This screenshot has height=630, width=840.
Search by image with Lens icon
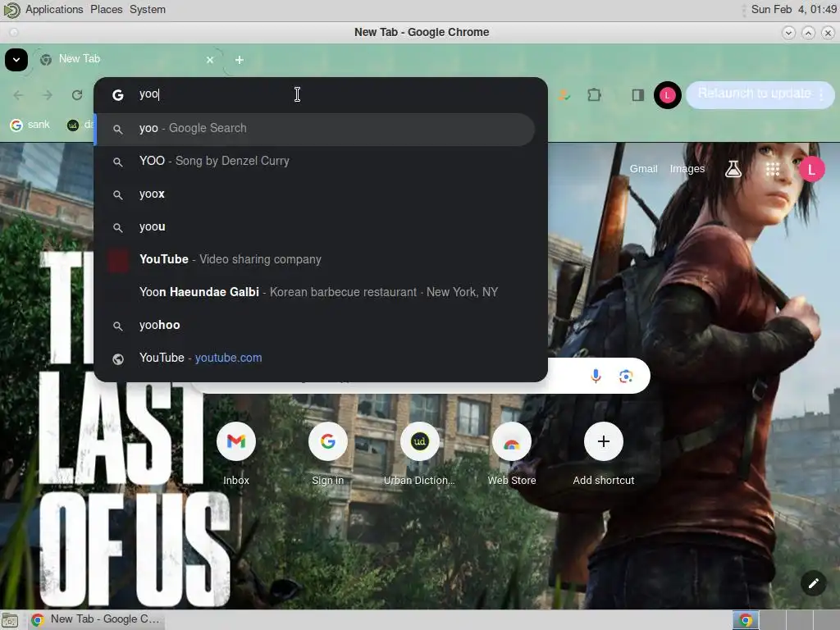click(x=626, y=376)
